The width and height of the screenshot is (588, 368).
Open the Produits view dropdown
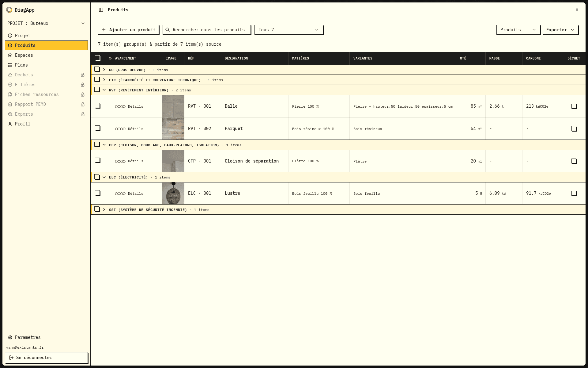518,30
